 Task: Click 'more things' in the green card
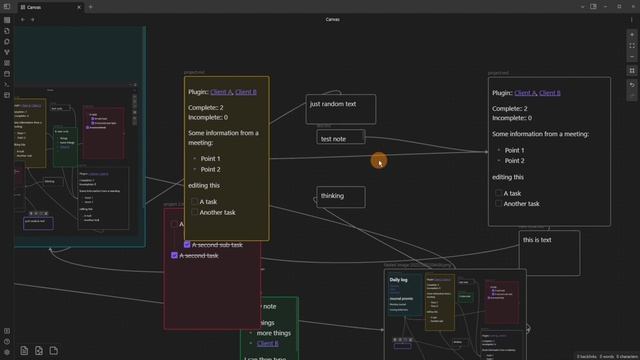(x=274, y=333)
